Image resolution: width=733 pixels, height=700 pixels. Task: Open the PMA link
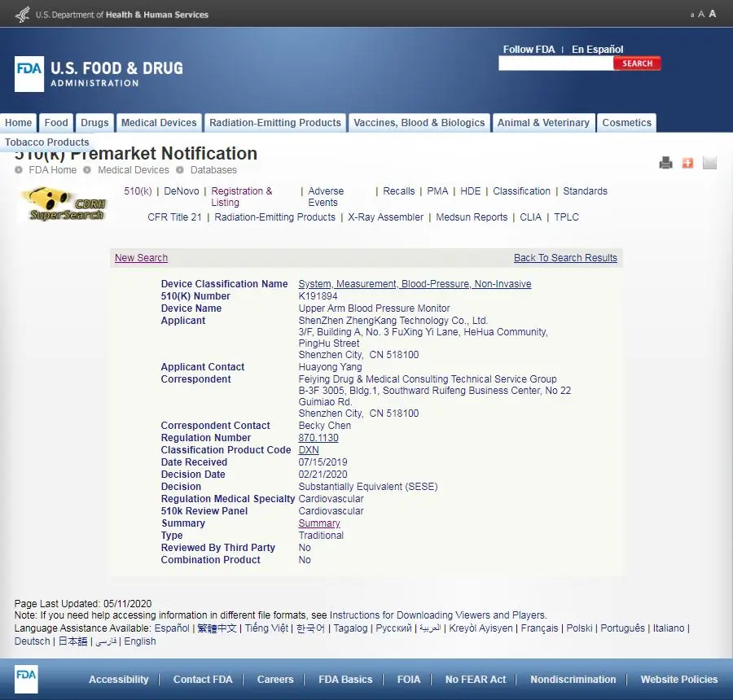[437, 191]
